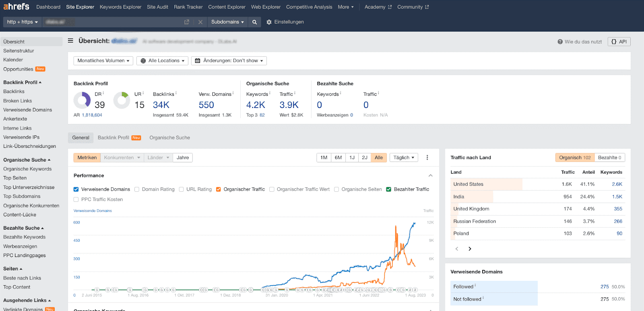Uncheck Verweisende Domains checkbox
Screen dimensions: 644x311
tap(76, 189)
